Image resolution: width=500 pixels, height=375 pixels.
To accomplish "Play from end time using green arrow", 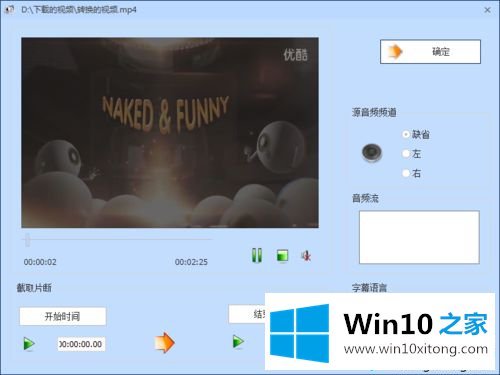I will coord(238,342).
